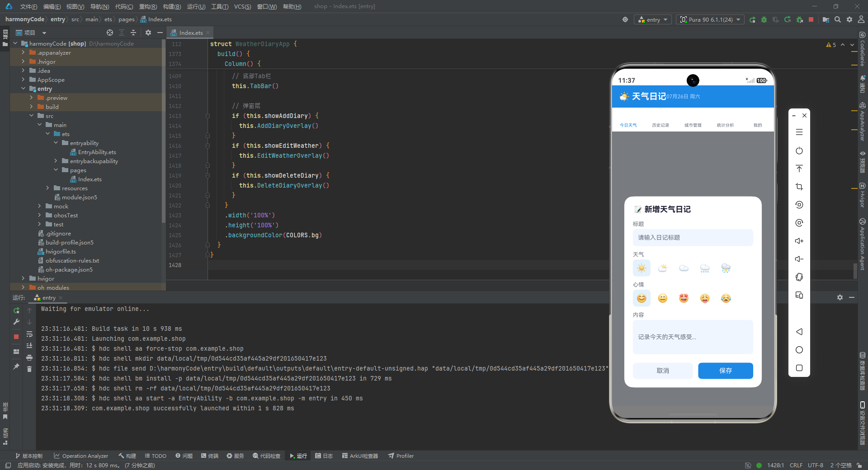Select the snowy weather option

705,268
